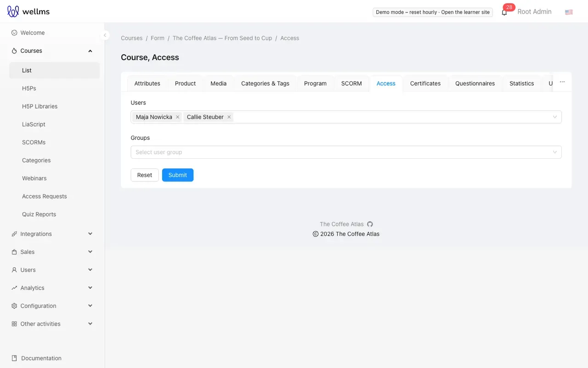The width and height of the screenshot is (588, 368).
Task: Expand the Analytics sidebar section
Action: tap(90, 287)
